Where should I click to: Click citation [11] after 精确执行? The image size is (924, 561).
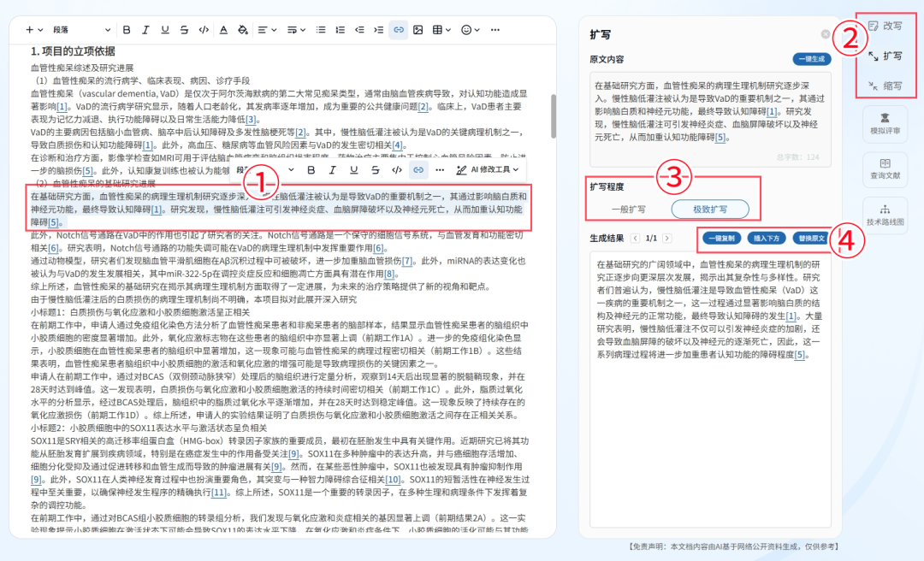coord(219,492)
